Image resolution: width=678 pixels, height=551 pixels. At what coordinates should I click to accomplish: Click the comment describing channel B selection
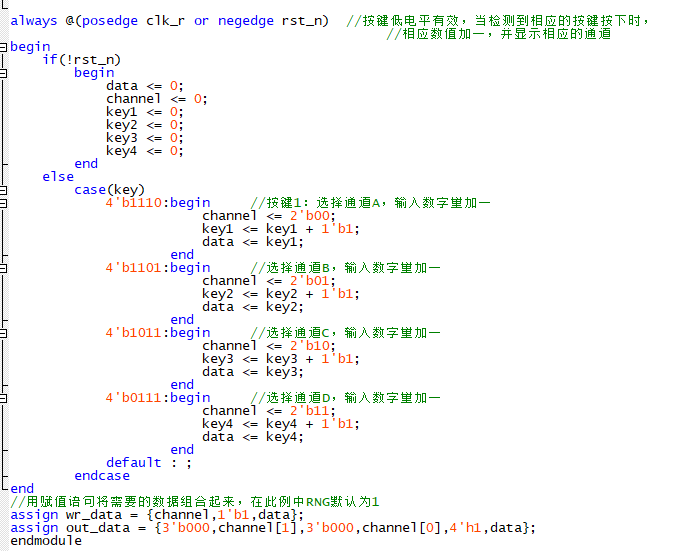click(345, 268)
